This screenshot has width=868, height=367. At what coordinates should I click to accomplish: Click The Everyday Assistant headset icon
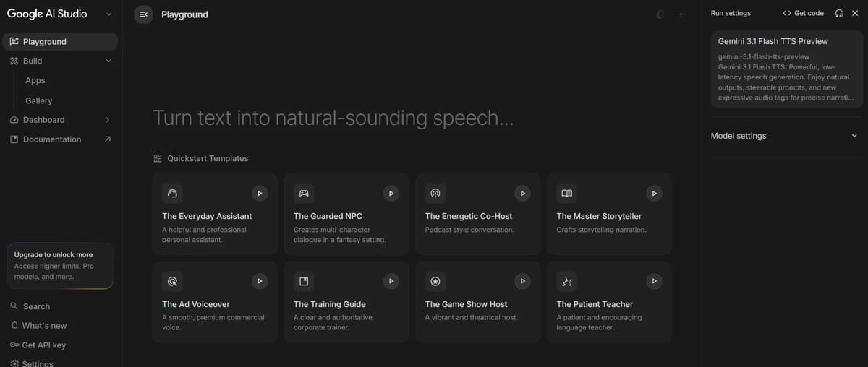(172, 193)
